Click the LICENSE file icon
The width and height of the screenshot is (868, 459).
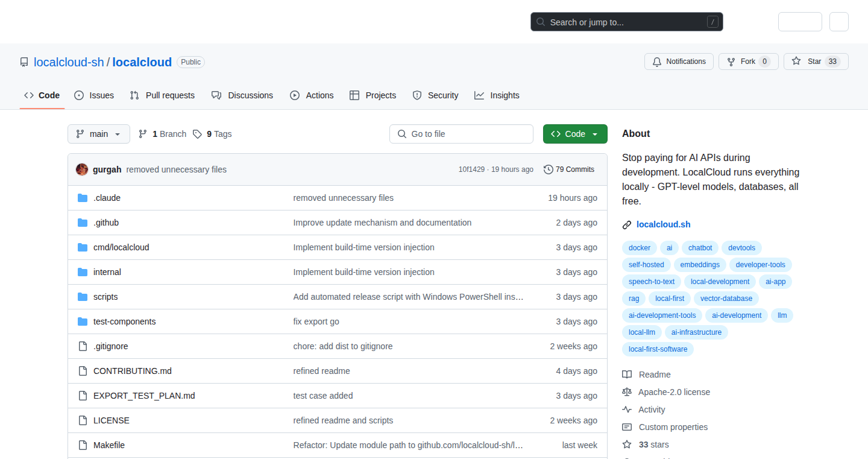click(83, 420)
